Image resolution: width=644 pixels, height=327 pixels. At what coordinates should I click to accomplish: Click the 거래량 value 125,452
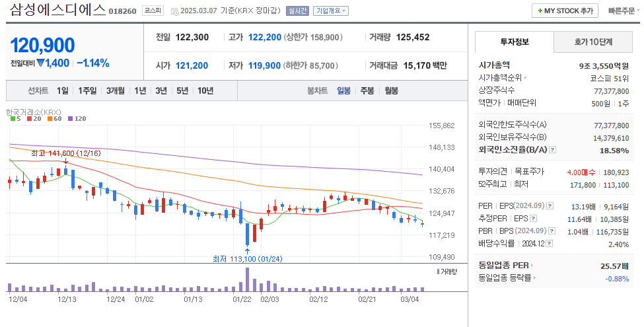pos(413,38)
